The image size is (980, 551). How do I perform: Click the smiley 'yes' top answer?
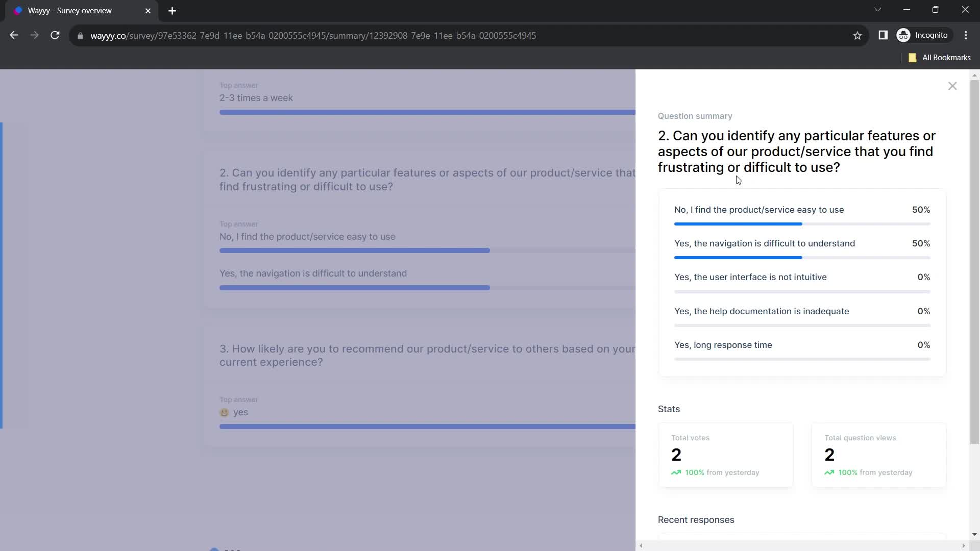click(234, 412)
